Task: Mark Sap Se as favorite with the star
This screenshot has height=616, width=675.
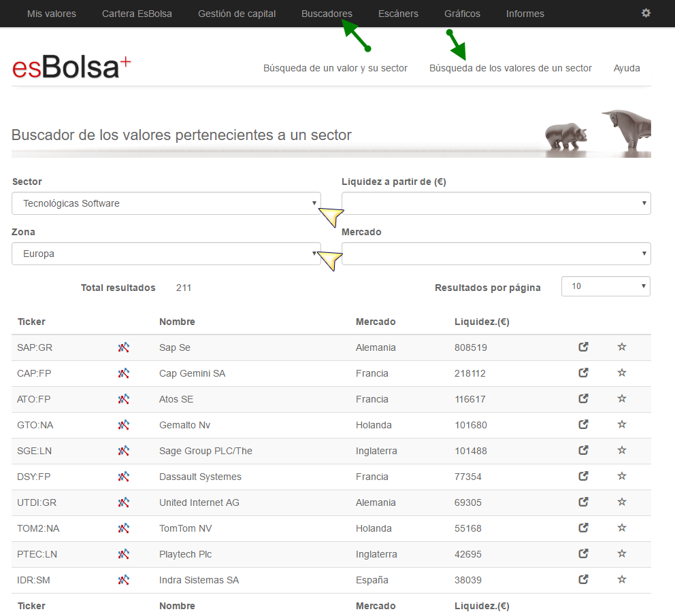Action: (622, 347)
